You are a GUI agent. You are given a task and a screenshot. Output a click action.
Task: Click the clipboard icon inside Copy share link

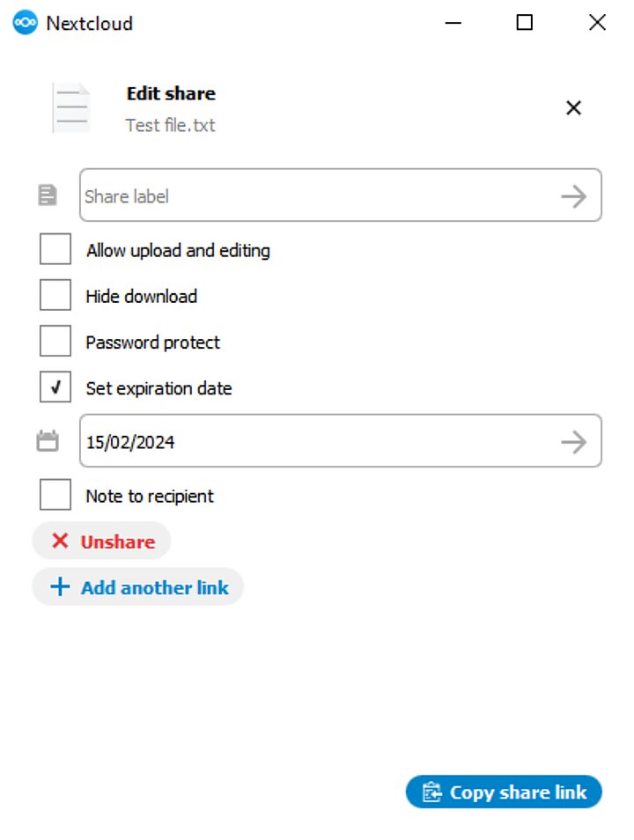(431, 792)
